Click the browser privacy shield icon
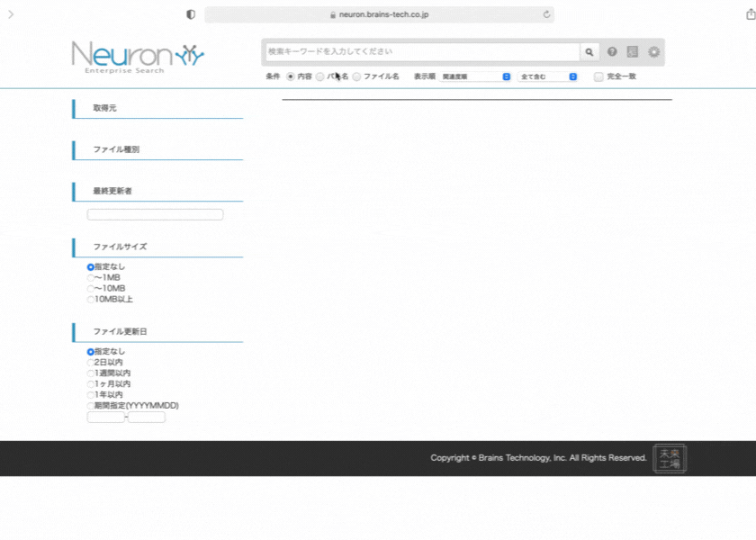This screenshot has width=756, height=540. (x=191, y=14)
